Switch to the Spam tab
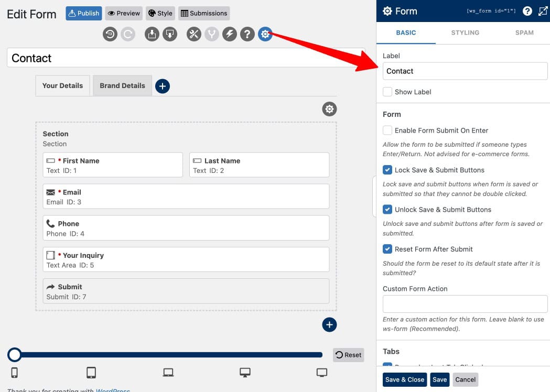This screenshot has height=392, width=550. point(524,32)
